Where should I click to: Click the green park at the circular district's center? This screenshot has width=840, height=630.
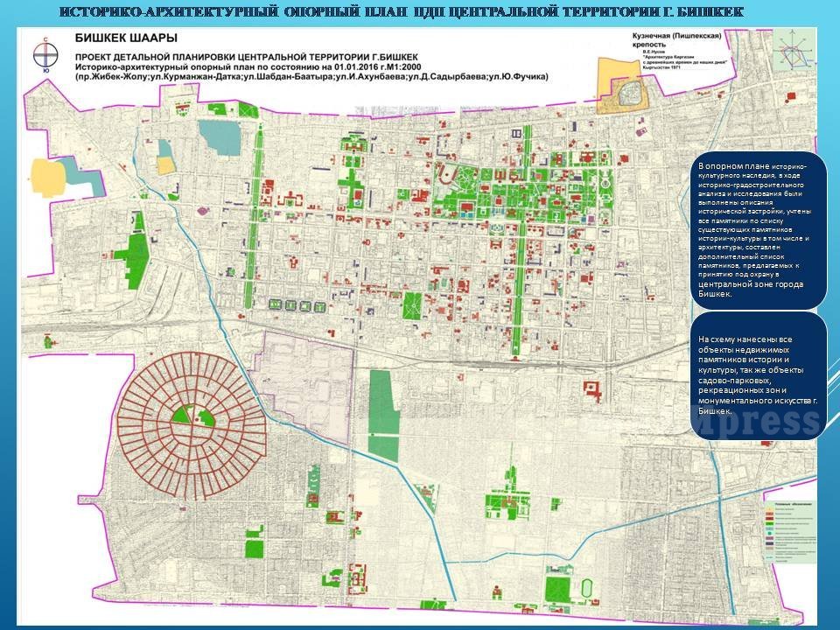193,416
